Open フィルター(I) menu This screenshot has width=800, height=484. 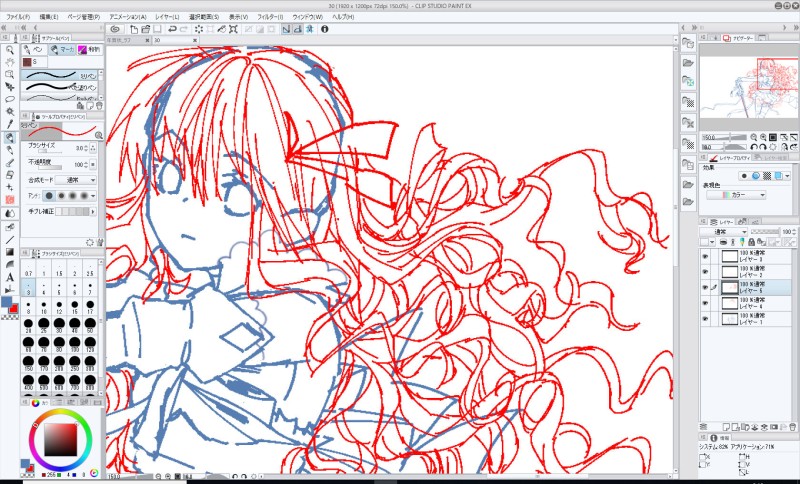point(270,17)
